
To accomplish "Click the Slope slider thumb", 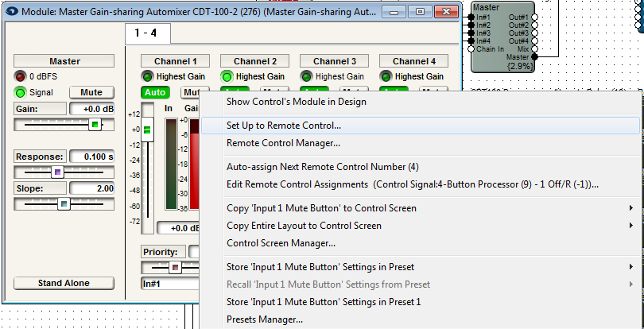I will point(64,203).
